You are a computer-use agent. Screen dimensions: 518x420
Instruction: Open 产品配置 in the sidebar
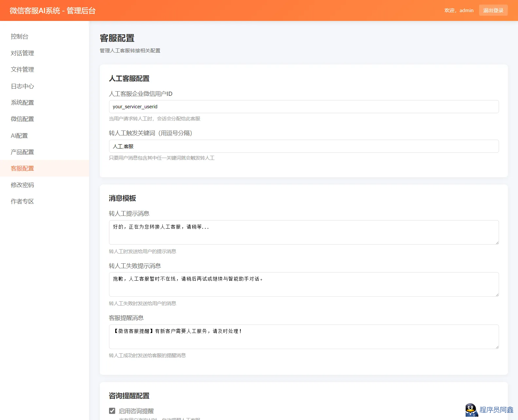coord(22,152)
